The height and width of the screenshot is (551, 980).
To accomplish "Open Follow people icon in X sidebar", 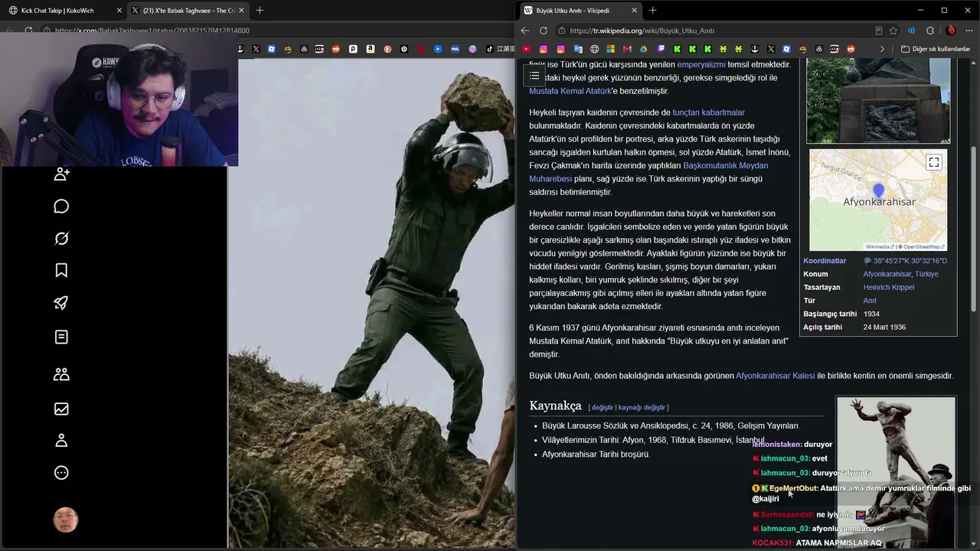I will [x=62, y=174].
